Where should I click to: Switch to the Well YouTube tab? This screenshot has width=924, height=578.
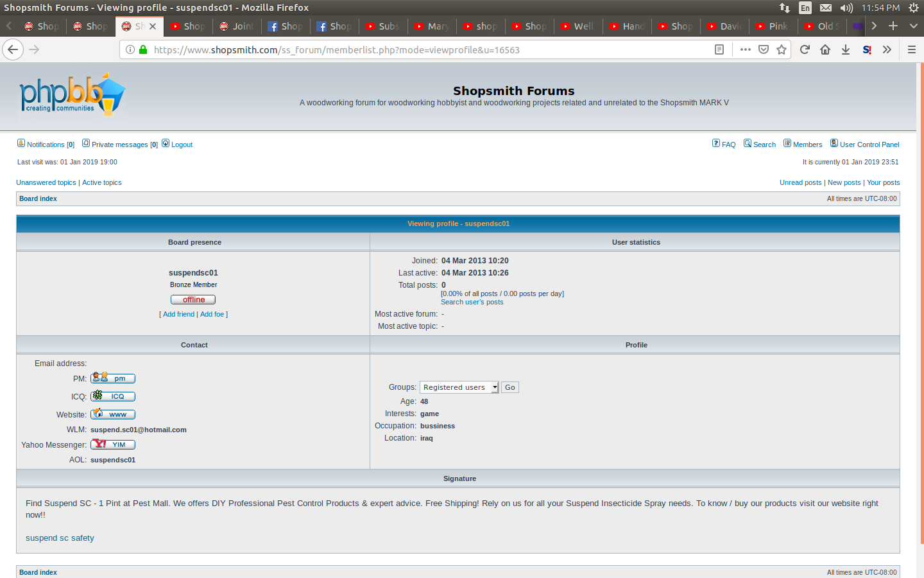pyautogui.click(x=579, y=26)
